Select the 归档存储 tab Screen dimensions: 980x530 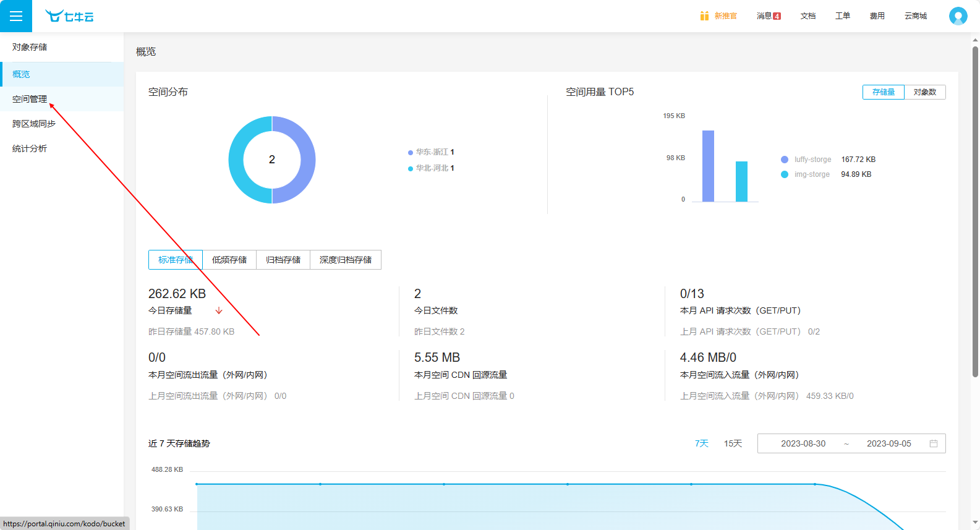(x=283, y=260)
